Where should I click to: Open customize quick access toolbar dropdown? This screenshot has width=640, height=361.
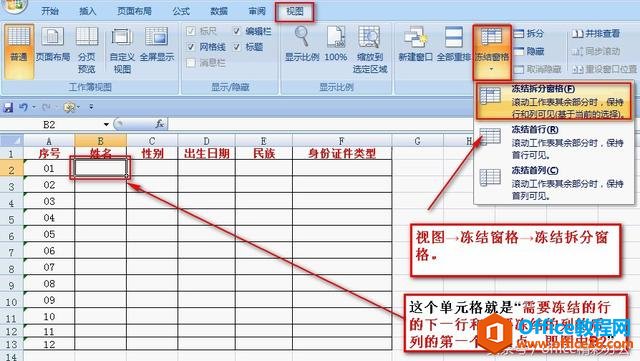tap(91, 107)
